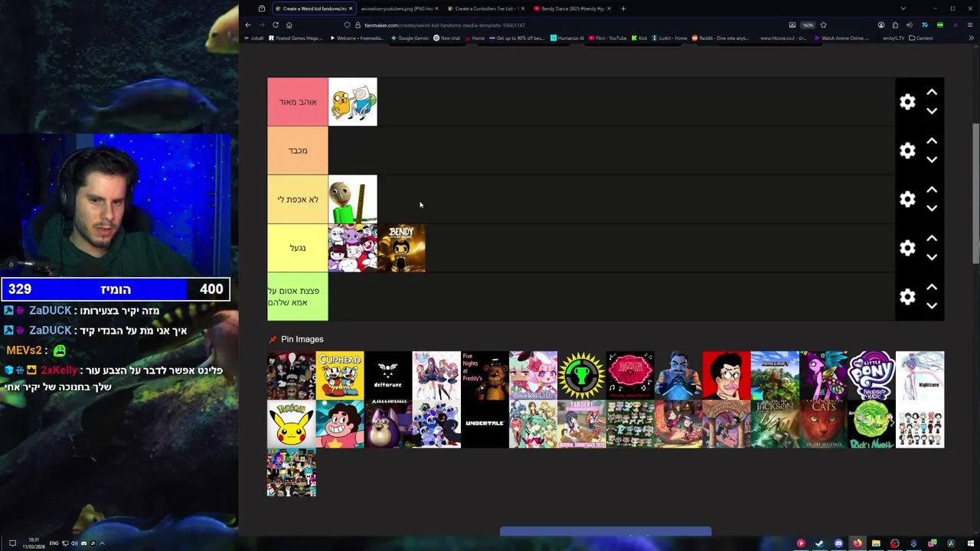This screenshot has height=551, width=980.
Task: Move לא אכפת לי row down
Action: click(932, 208)
